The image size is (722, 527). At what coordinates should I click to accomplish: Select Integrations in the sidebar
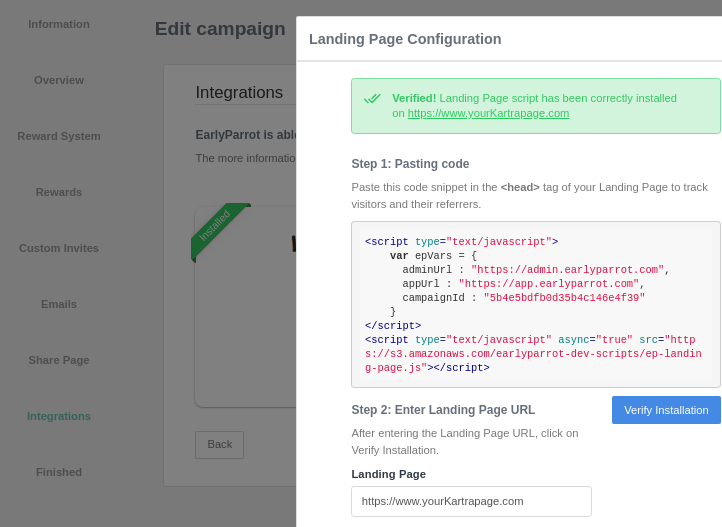pos(58,416)
